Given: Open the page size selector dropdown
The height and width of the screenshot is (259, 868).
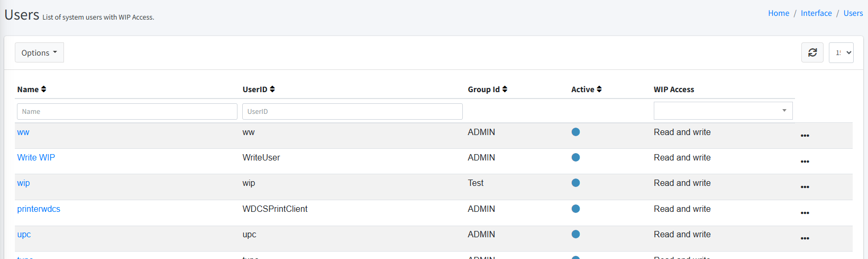Looking at the screenshot, I should 840,52.
